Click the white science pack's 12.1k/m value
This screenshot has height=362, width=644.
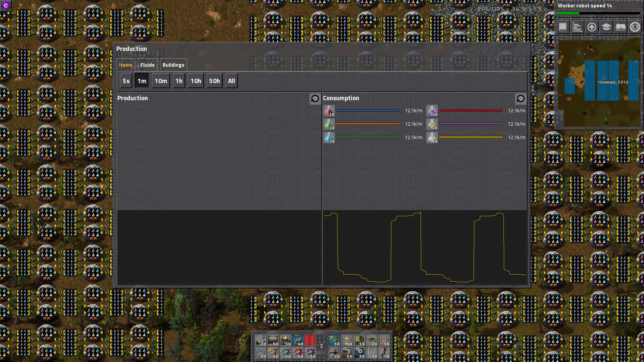[x=517, y=137]
